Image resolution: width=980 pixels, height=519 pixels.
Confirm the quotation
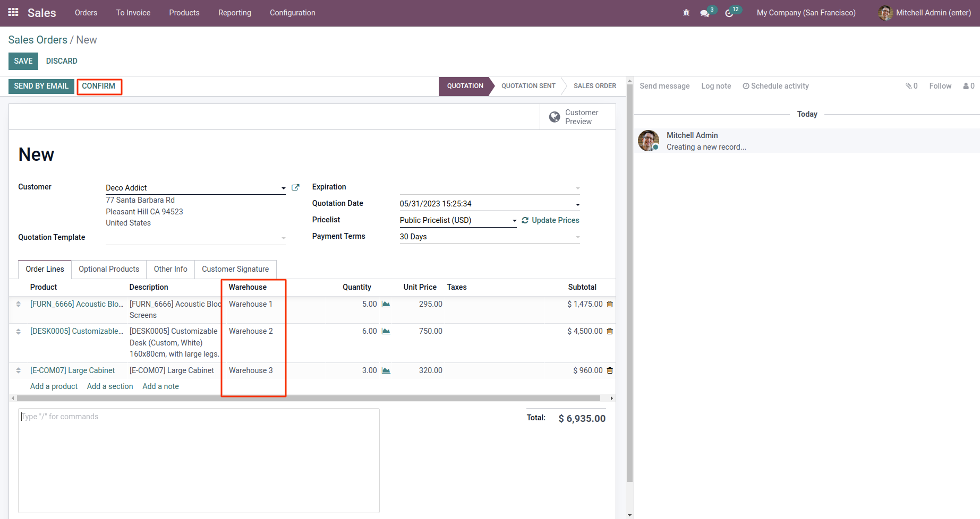(x=99, y=86)
